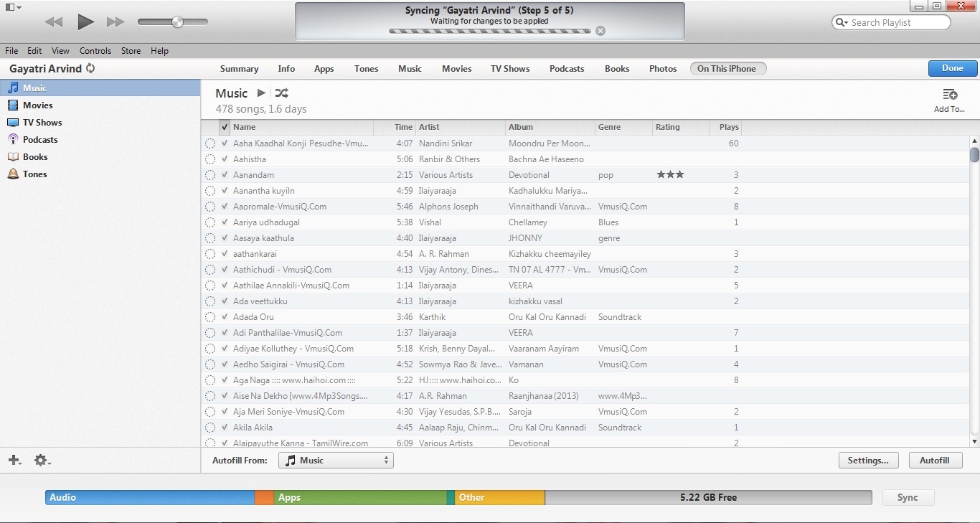Click the fast-forward (next track) button
Viewport: 980px width, 523px height.
pos(116,22)
